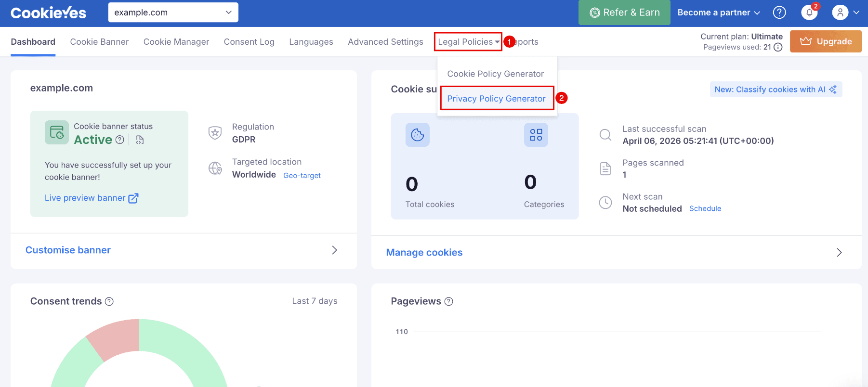Open the Advanced Settings tab
Screen dimensions: 868x387
point(385,42)
